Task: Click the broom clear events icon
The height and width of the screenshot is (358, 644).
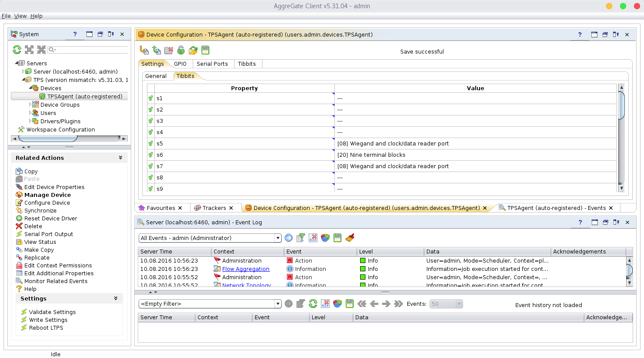Action: (350, 238)
